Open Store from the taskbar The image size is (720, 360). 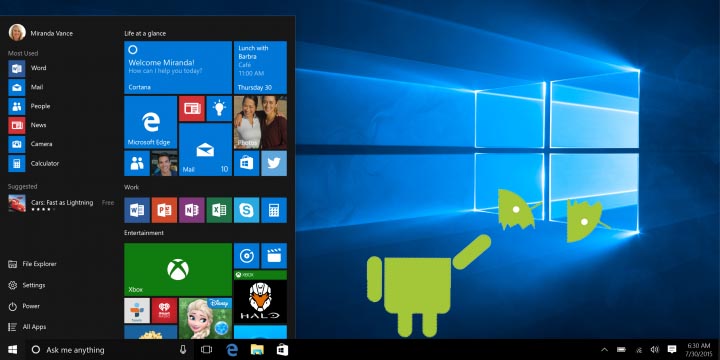click(282, 350)
